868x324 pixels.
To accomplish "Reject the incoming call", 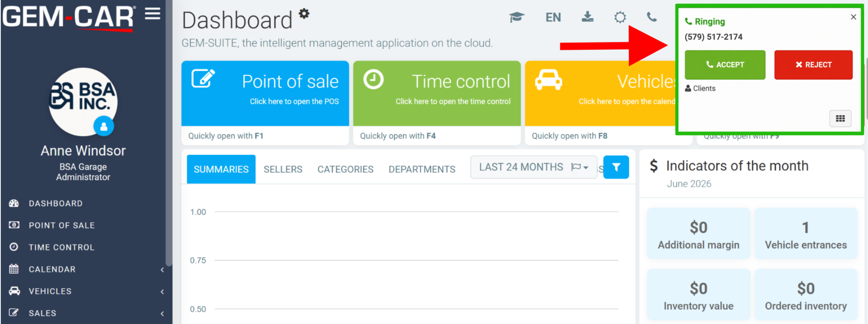I will click(813, 65).
